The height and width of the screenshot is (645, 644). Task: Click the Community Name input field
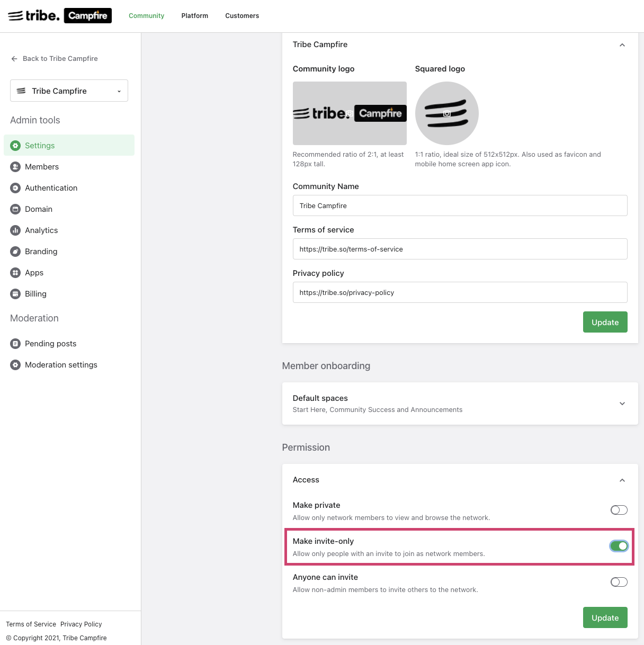(460, 205)
